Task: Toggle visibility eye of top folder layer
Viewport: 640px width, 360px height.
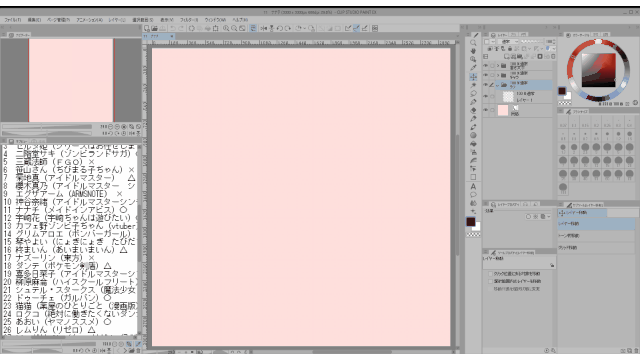Action: coord(486,66)
